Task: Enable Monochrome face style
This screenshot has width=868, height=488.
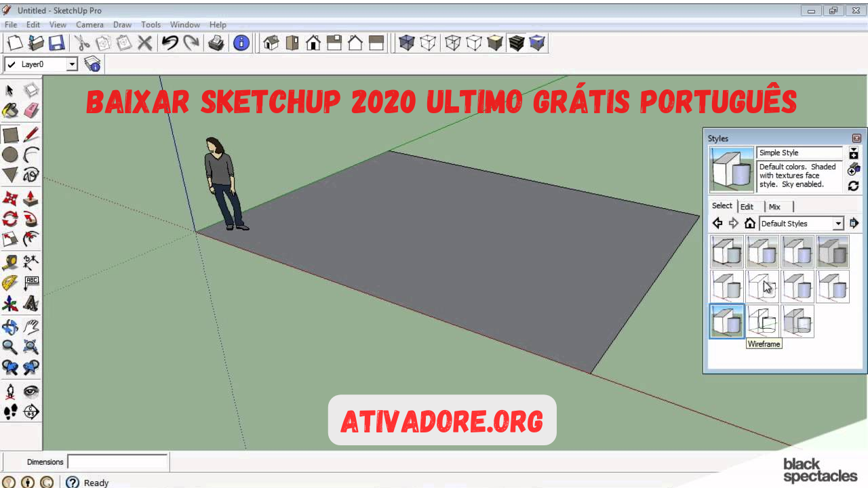Action: pos(537,43)
